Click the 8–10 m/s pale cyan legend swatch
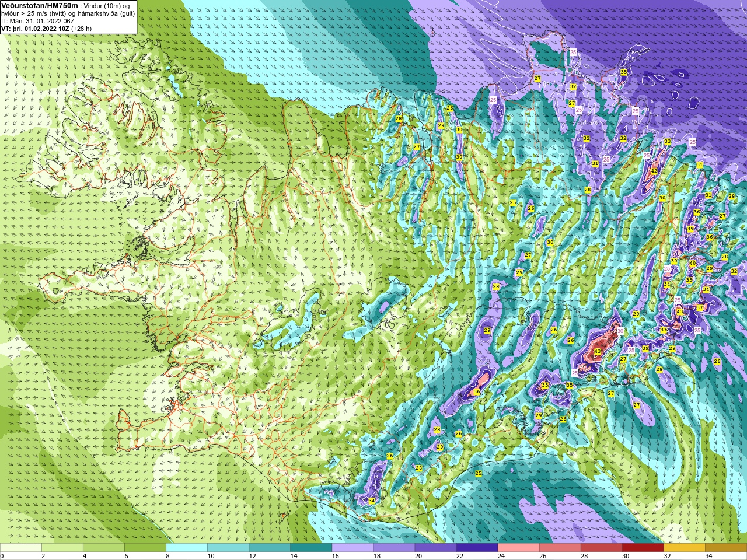This screenshot has height=560, width=747. (187, 548)
